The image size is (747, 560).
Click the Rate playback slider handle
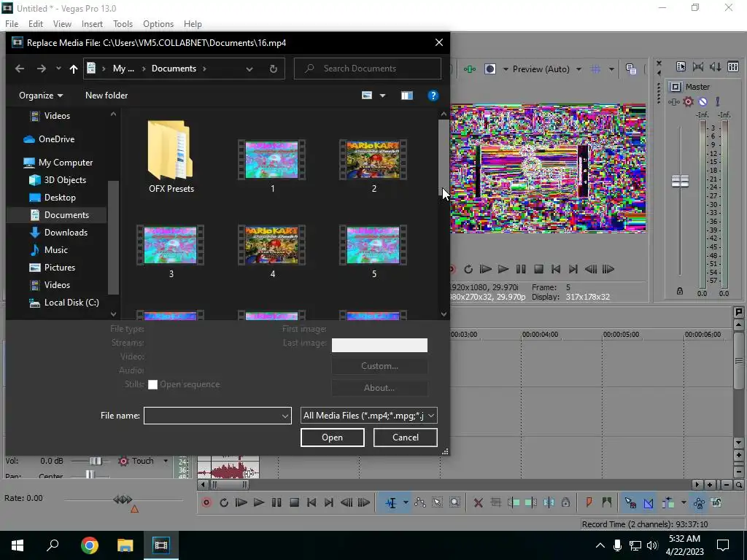coord(123,499)
